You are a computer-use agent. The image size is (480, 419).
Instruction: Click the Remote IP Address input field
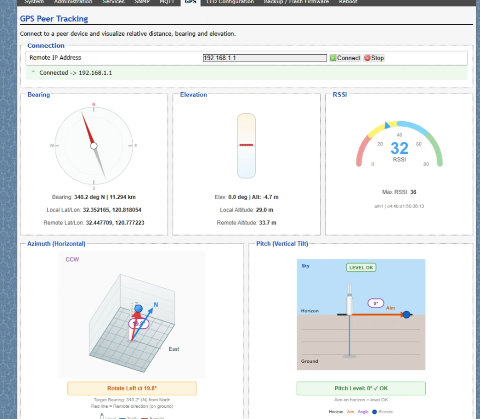tap(265, 58)
